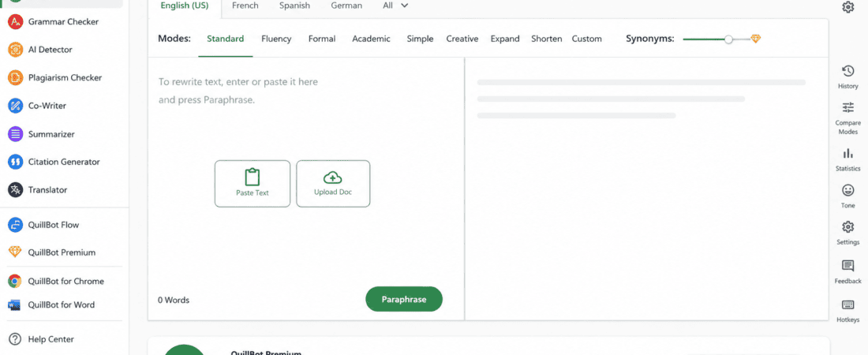Click the Plagiarism Checker icon
This screenshot has height=355, width=868.
click(15, 77)
